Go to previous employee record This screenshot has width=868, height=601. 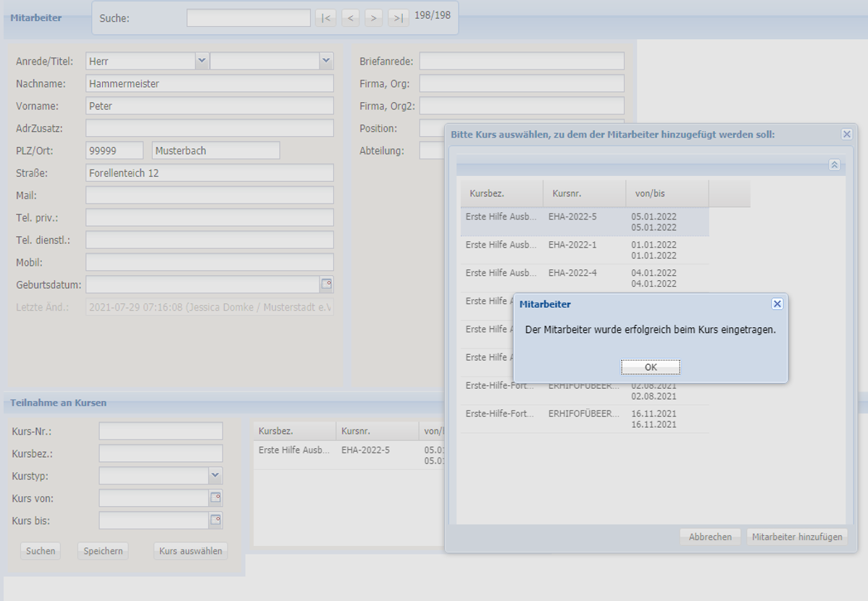click(x=350, y=18)
